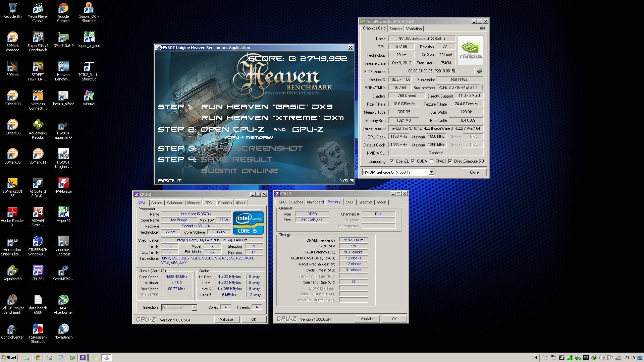Select SniperEliteV2 Benchmark icon
The width and height of the screenshot is (644, 362).
click(x=38, y=42)
